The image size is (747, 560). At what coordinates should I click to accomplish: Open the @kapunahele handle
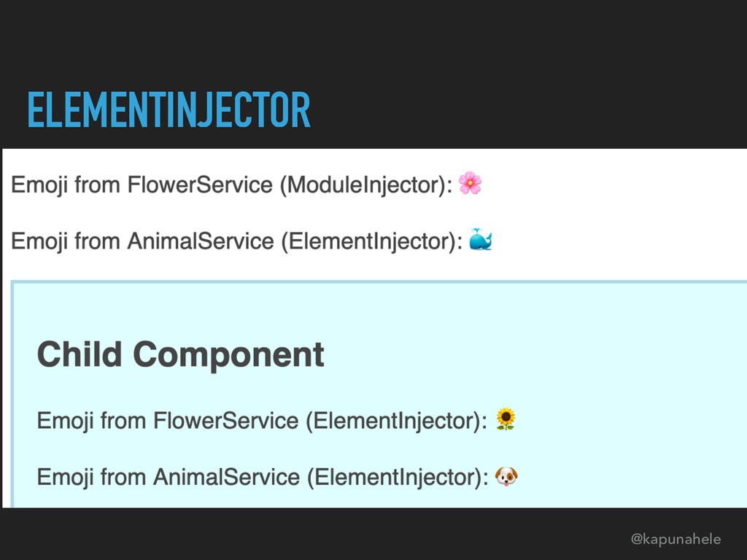pos(676,539)
